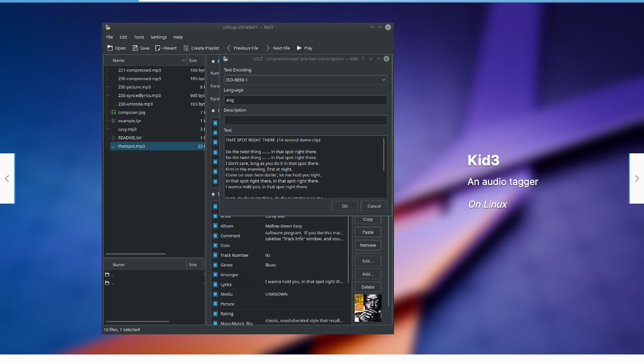Click the Edit... frame button
Viewport: 644px width, 362px height.
point(368,261)
